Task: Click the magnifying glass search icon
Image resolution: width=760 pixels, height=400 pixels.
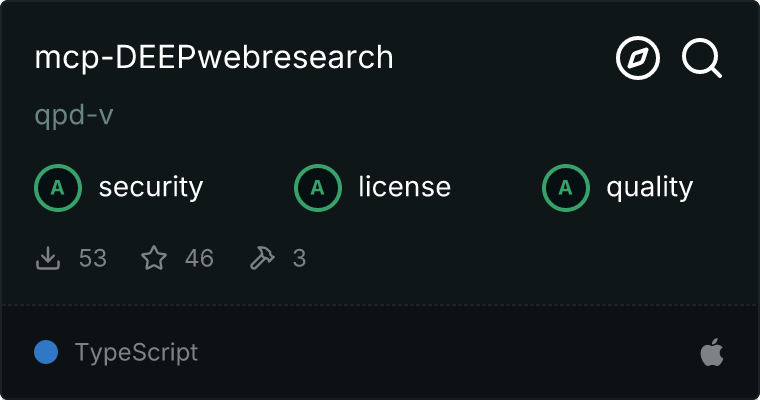Action: (x=702, y=59)
